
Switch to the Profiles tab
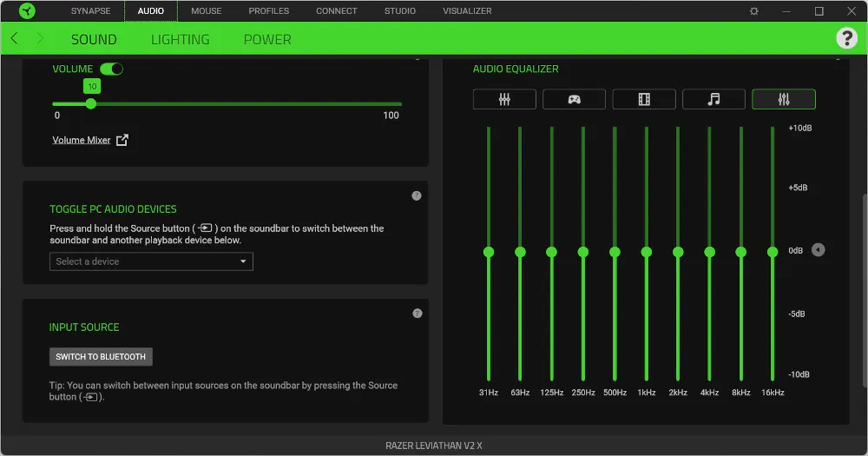[x=268, y=11]
